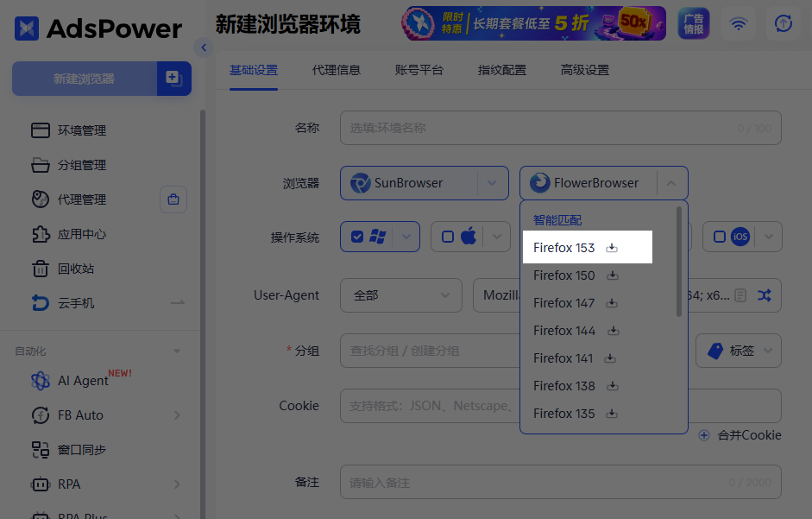Download Firefox 150 kernel icon

(613, 275)
